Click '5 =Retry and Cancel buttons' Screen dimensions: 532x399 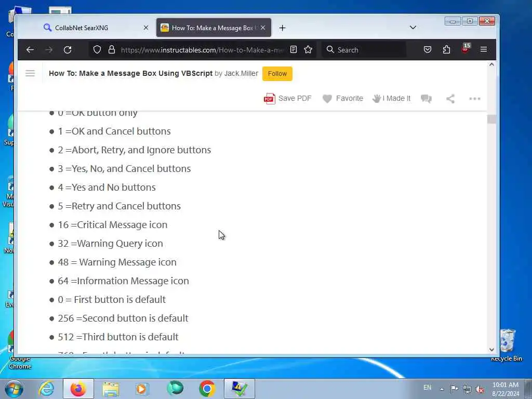[x=119, y=206]
